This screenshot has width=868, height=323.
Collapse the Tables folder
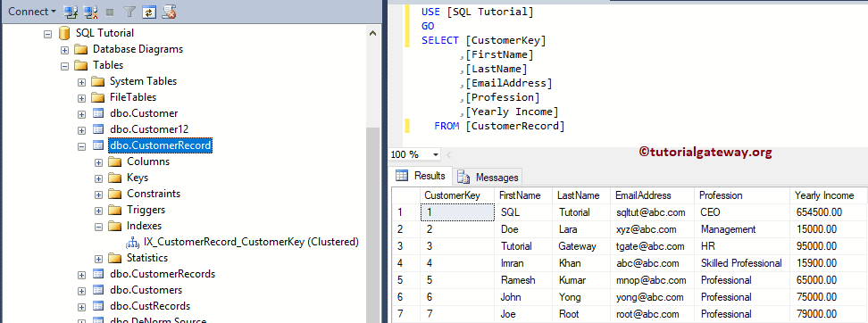coord(65,66)
